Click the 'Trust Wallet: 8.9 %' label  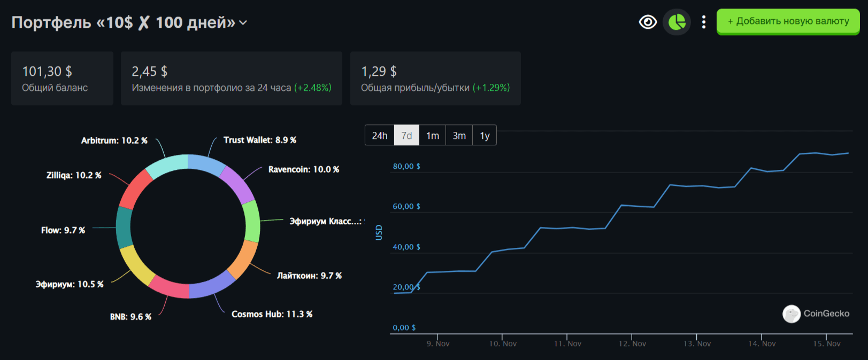260,140
